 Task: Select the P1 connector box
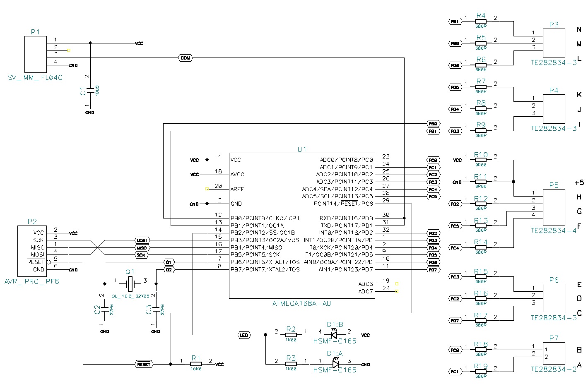coord(36,54)
